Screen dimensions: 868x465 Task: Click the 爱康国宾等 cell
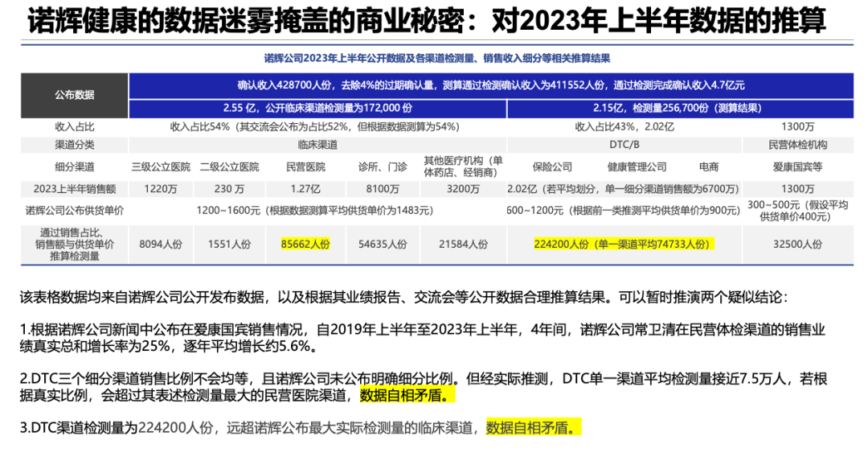[x=797, y=167]
